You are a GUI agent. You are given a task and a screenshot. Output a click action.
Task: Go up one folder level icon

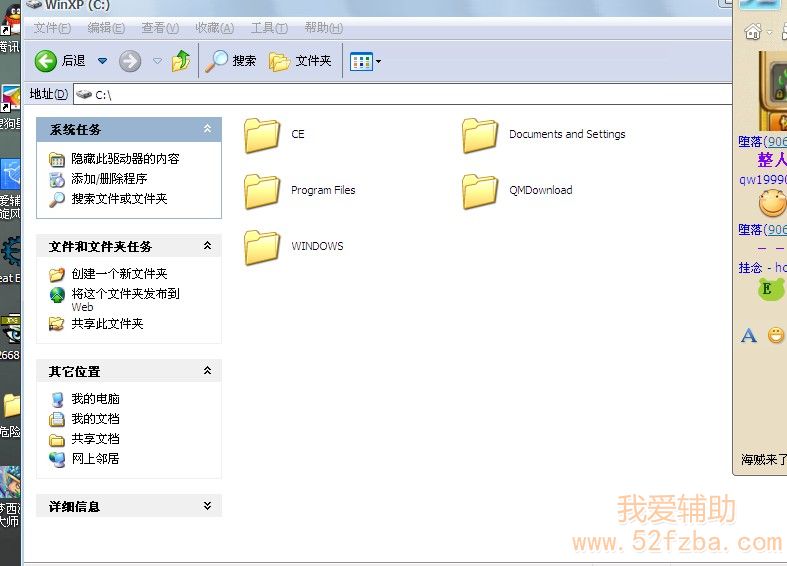point(181,61)
